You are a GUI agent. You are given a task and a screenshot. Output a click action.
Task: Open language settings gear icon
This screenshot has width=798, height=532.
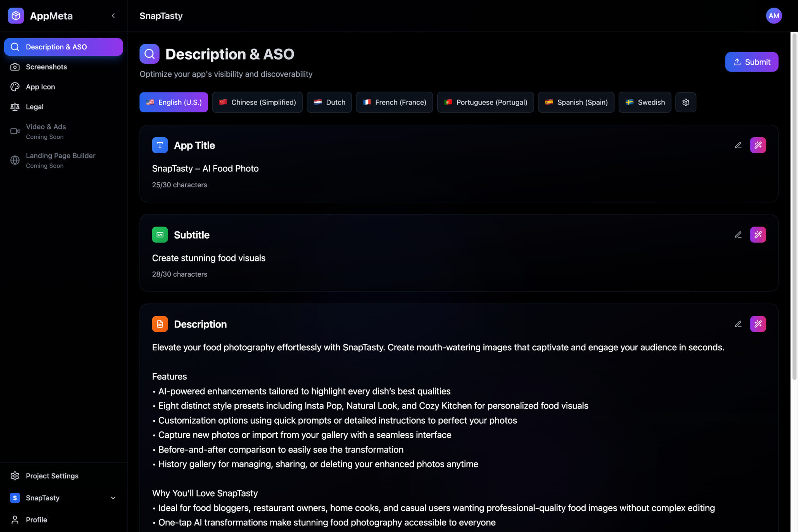686,102
